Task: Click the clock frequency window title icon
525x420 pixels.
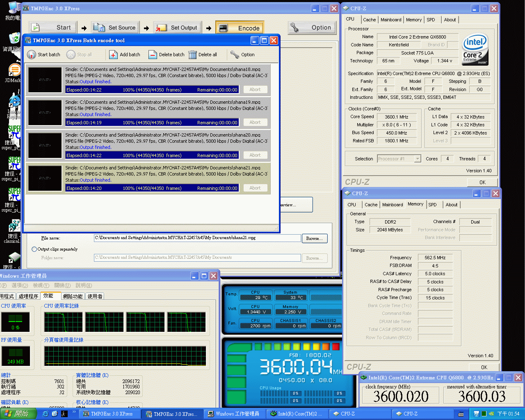Action: click(x=363, y=377)
